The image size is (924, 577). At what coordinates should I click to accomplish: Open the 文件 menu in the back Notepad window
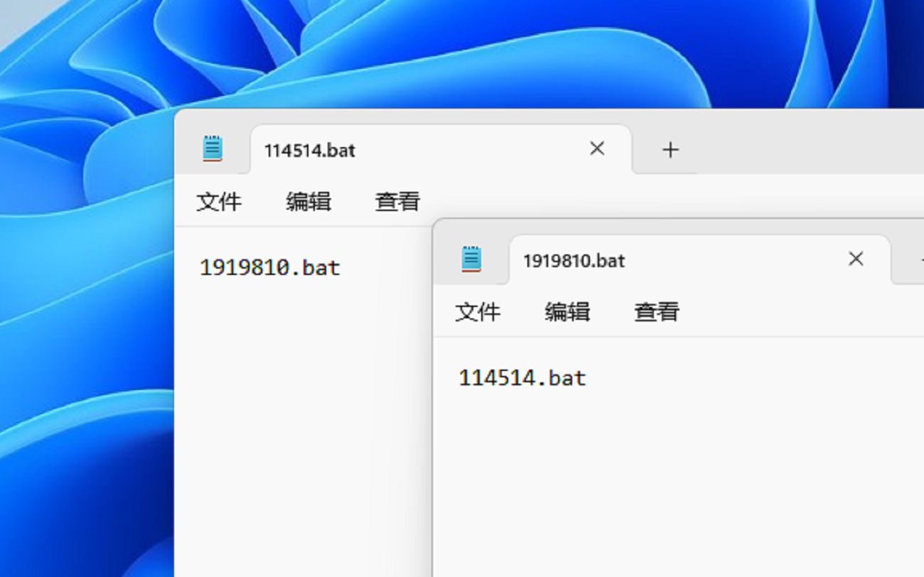(219, 201)
